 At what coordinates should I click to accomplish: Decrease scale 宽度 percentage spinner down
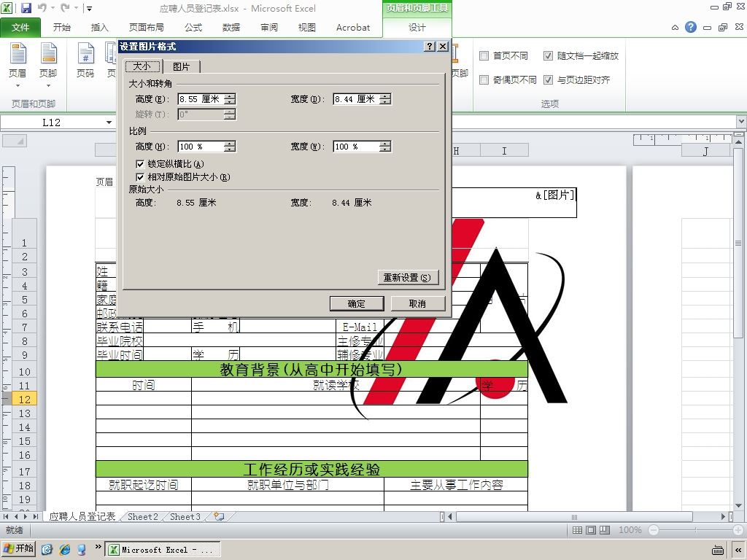pos(385,149)
